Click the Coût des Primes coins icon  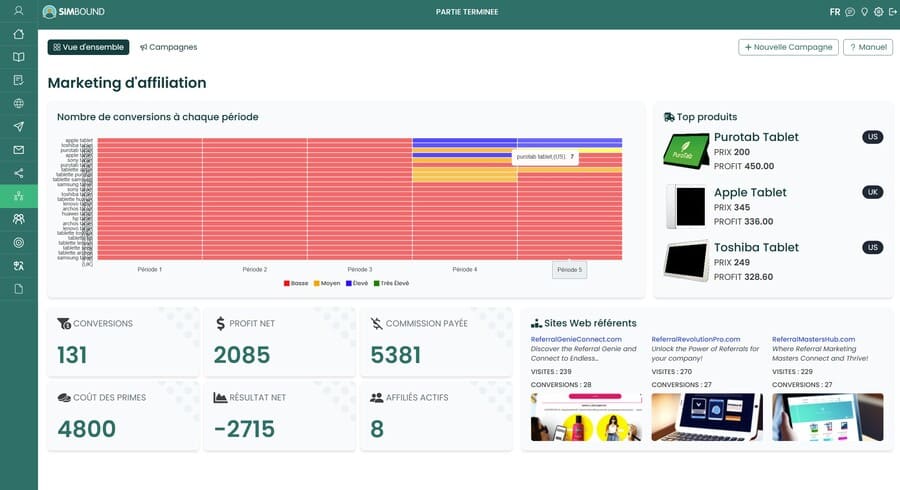click(x=64, y=398)
